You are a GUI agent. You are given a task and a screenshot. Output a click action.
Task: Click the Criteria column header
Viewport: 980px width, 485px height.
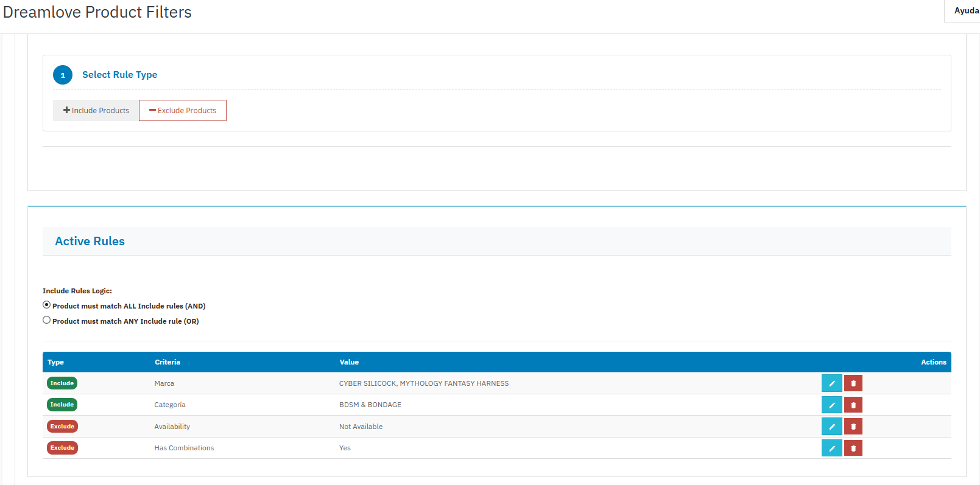(167, 362)
